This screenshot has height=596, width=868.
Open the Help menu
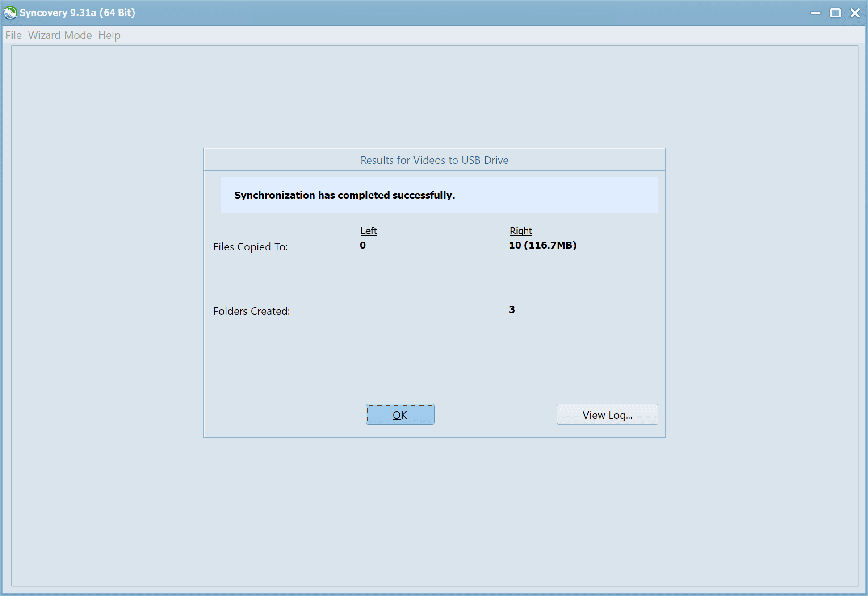point(109,35)
